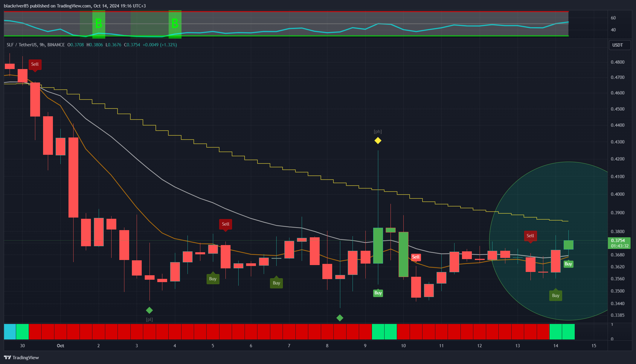The width and height of the screenshot is (636, 364).
Task: Click date 12 on the time axis
Action: point(480,346)
